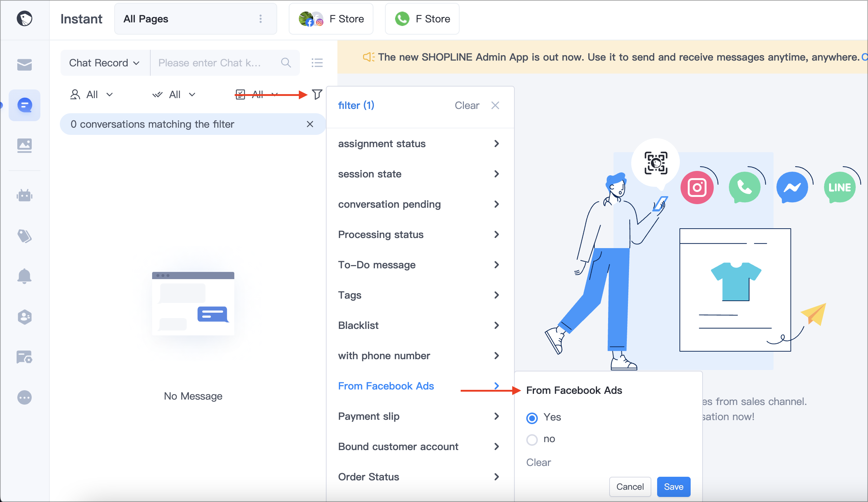
Task: Clear the Facebook Ads selection
Action: (539, 462)
